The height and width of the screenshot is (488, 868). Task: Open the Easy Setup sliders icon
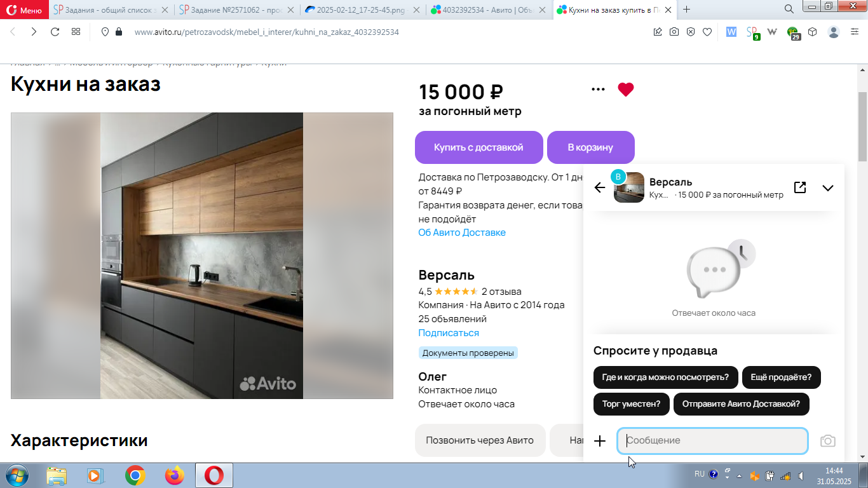point(855,32)
